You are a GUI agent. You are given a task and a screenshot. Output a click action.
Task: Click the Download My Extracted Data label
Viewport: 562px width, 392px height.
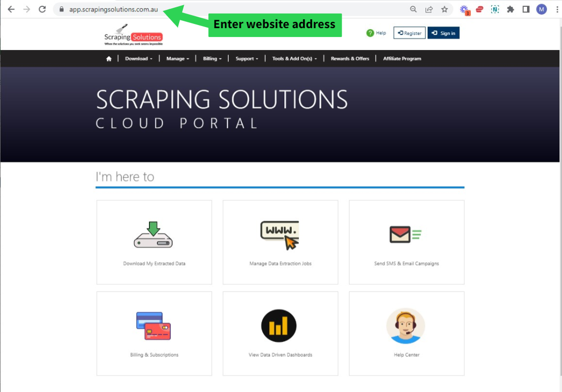pos(154,263)
